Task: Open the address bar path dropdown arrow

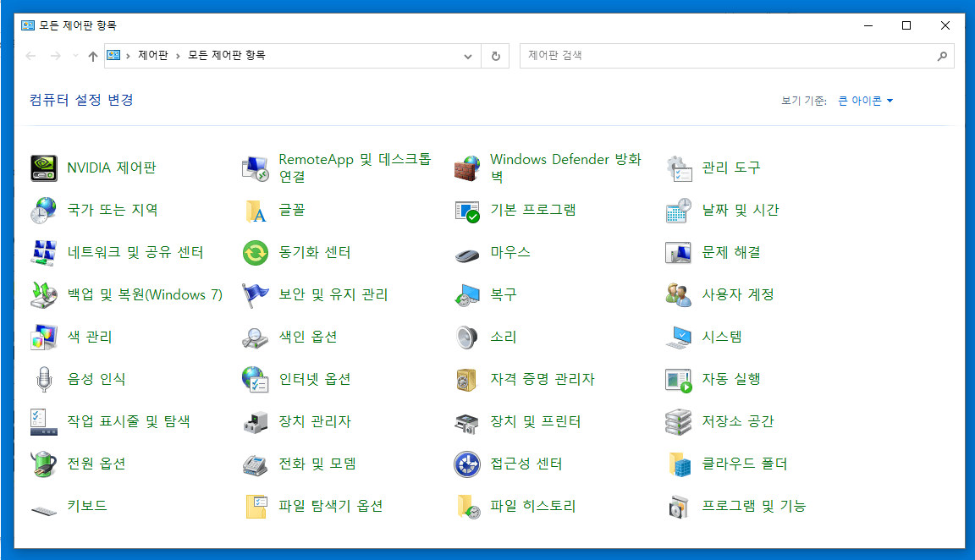Action: coord(467,56)
